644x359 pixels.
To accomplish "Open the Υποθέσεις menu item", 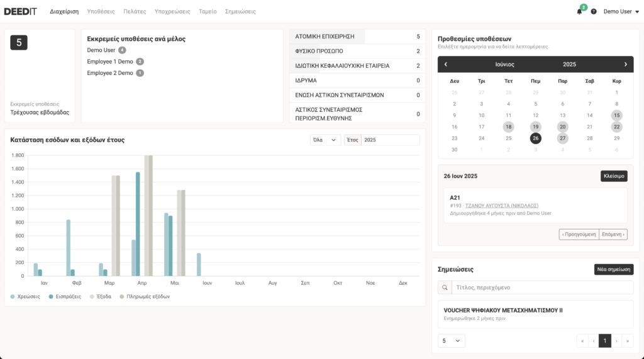I will pyautogui.click(x=101, y=11).
